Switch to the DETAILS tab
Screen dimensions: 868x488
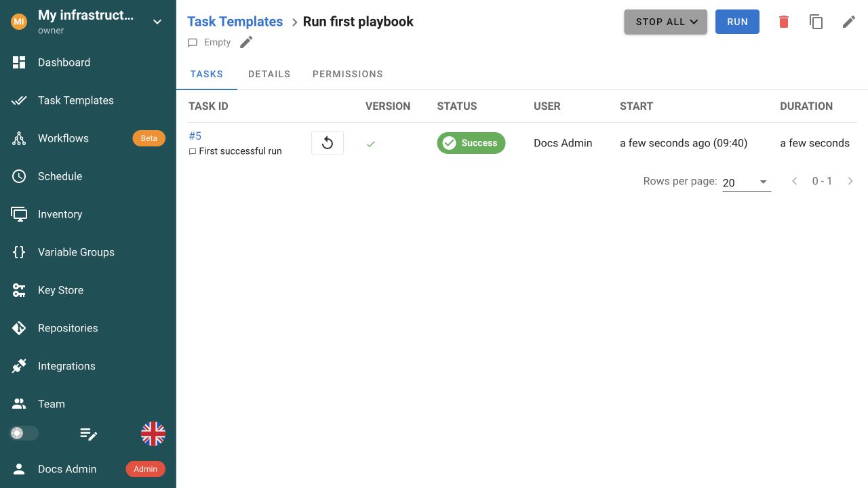point(269,74)
